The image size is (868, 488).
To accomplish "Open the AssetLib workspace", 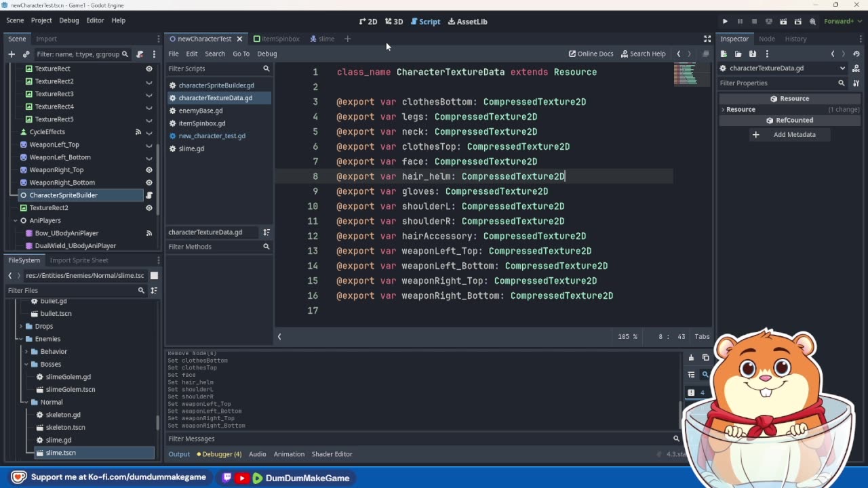I will coord(467,22).
